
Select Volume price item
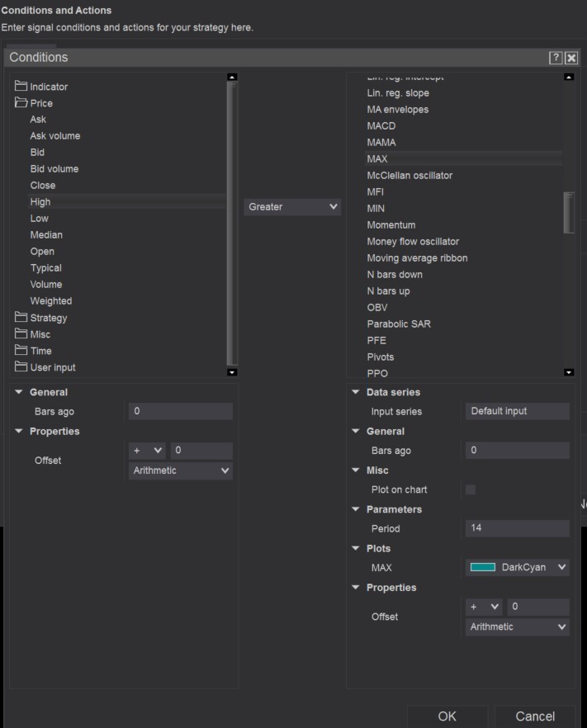46,284
